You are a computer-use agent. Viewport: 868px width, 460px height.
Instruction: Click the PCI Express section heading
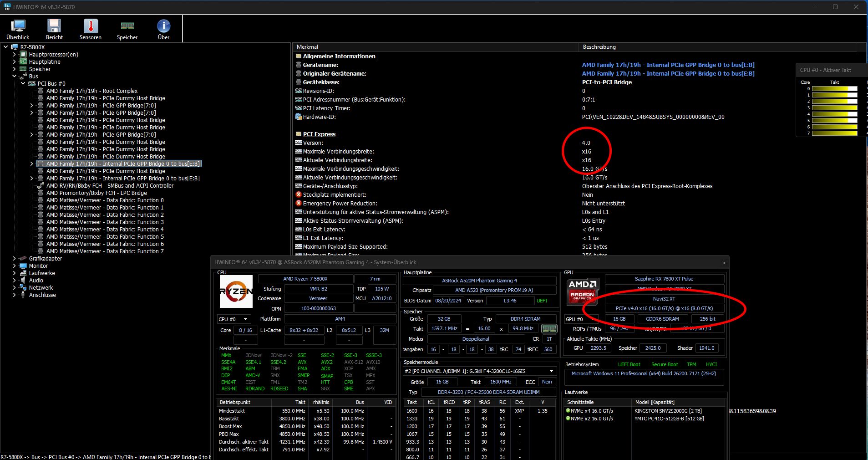[319, 134]
